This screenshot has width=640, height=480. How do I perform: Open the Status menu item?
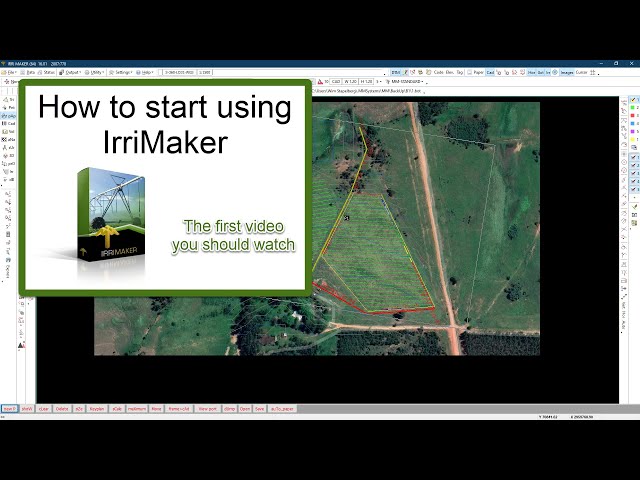click(x=47, y=72)
